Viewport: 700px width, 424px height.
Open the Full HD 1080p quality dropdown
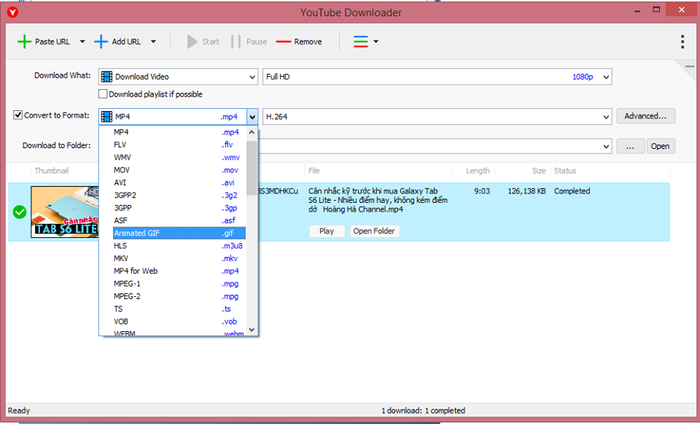[x=437, y=77]
